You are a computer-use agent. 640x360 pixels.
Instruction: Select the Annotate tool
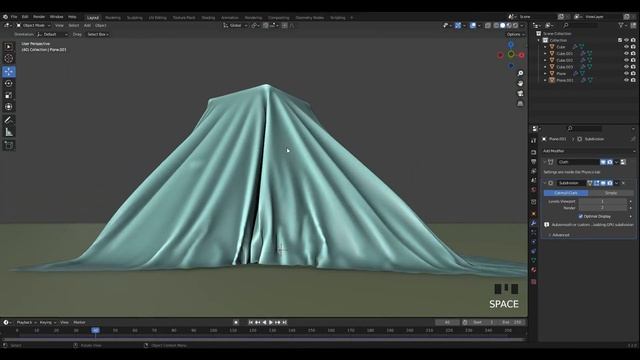pyautogui.click(x=9, y=120)
